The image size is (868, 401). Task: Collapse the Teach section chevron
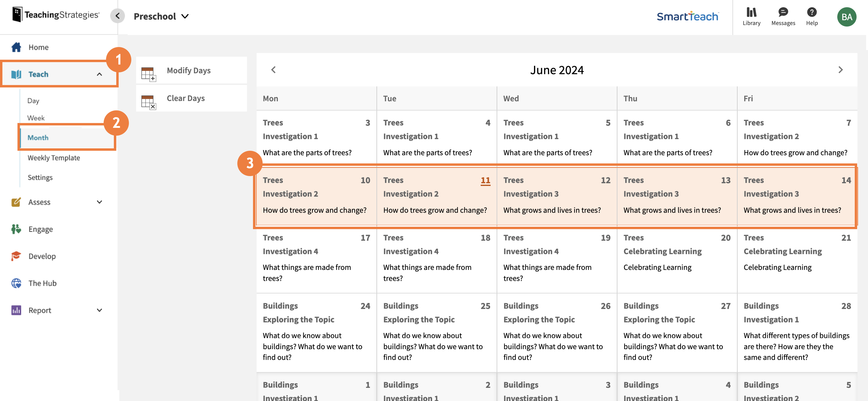tap(99, 74)
